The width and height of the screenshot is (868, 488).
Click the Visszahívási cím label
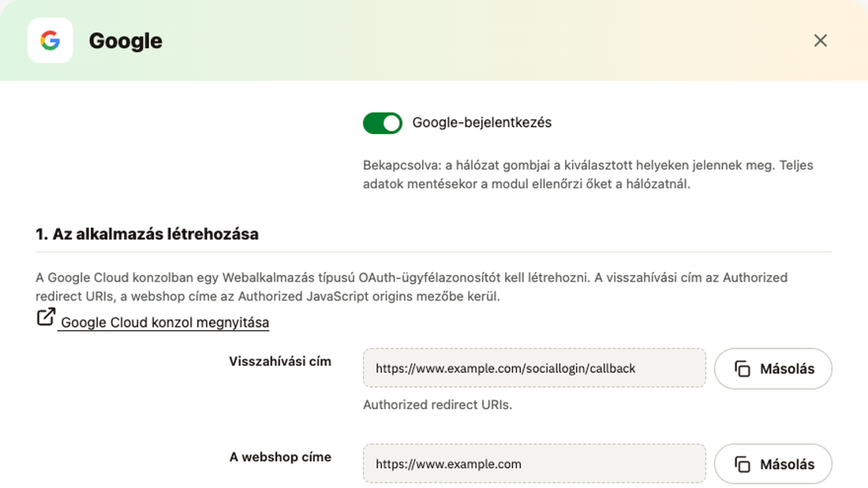click(280, 361)
